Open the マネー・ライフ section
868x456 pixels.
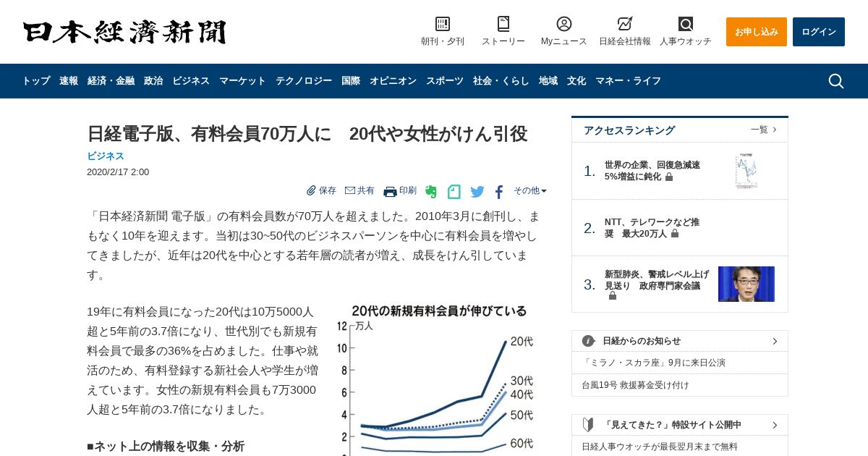click(x=628, y=81)
